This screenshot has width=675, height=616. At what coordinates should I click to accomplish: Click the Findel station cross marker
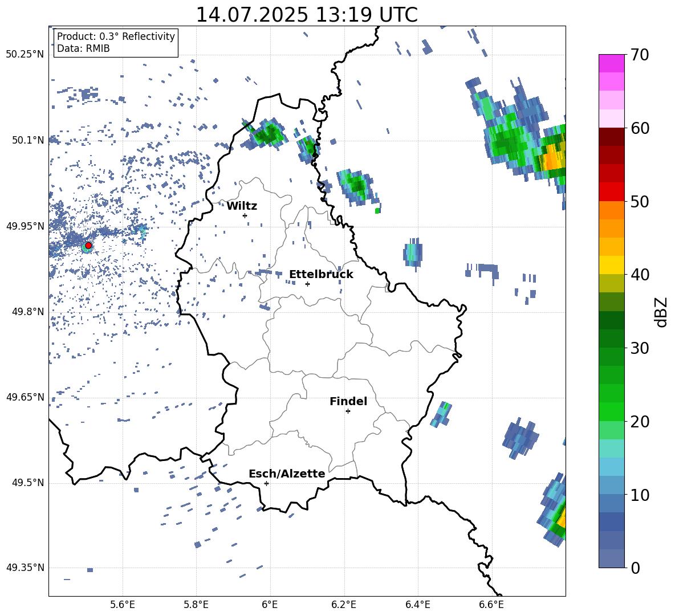(x=348, y=411)
